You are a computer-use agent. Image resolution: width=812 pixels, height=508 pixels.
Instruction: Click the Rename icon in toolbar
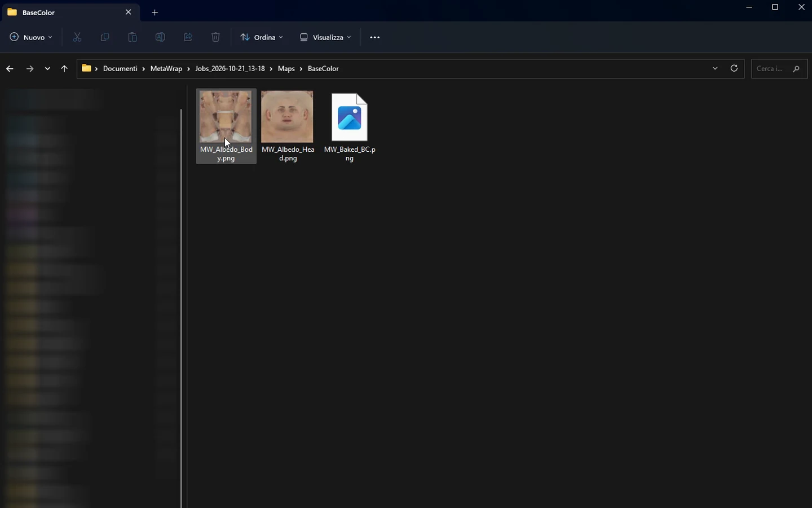(x=160, y=37)
